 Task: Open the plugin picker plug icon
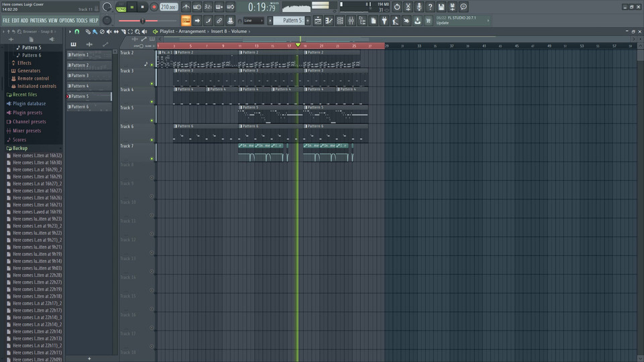(x=384, y=21)
